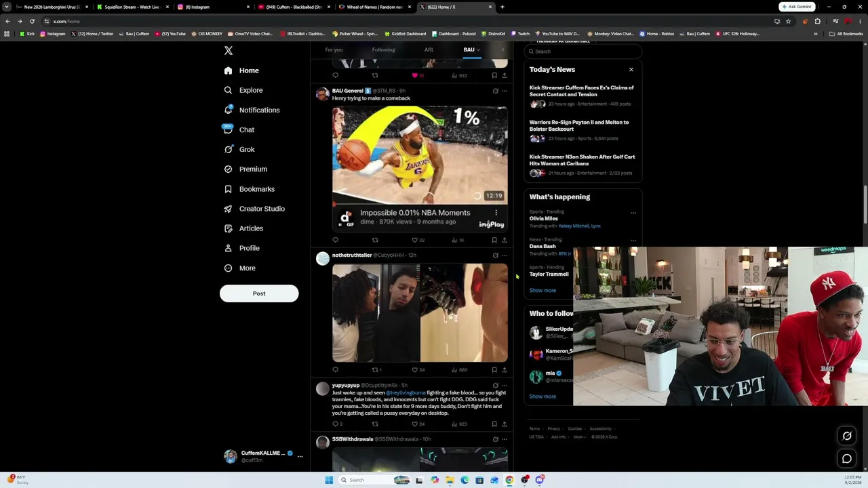Viewport: 868px width, 488px height.
Task: Like the yupyupyup post
Action: tap(415, 424)
